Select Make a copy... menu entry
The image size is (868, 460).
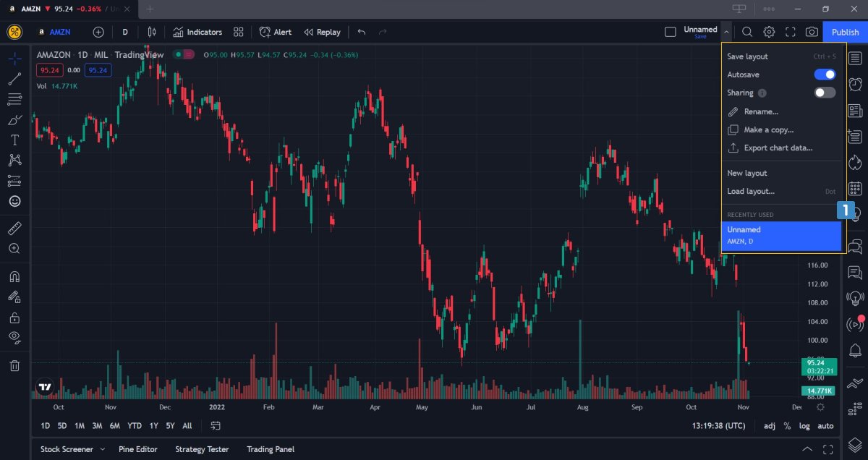point(783,129)
